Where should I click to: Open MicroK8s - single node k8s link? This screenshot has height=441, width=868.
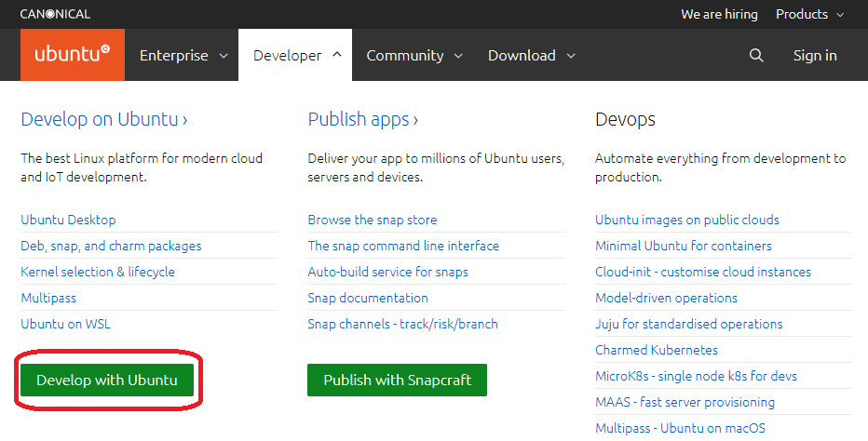(696, 376)
